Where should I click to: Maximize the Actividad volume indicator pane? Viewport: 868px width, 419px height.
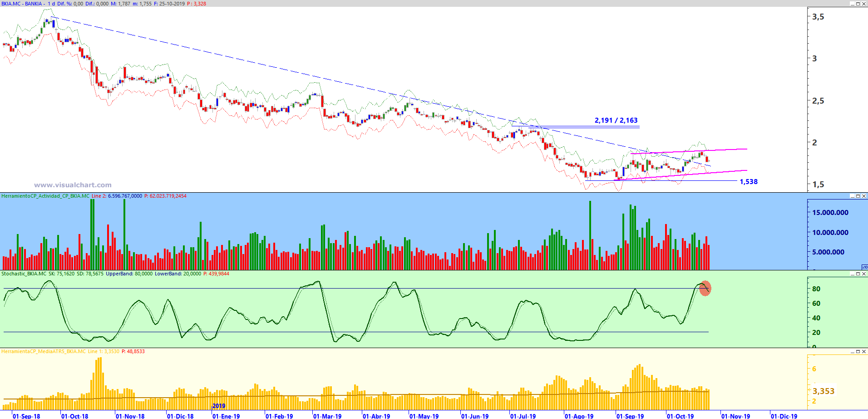858,196
